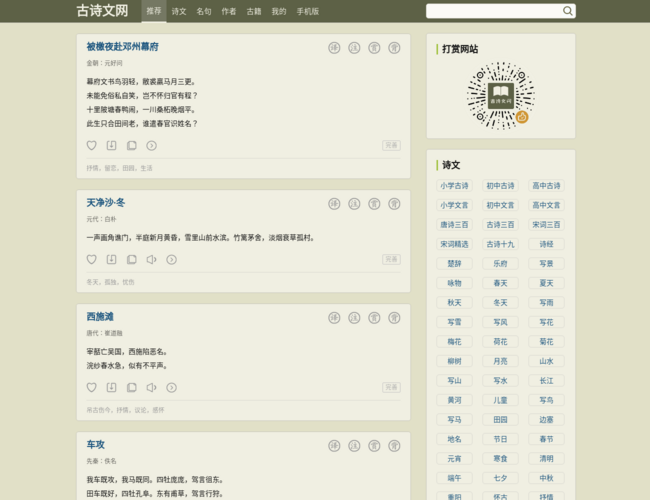The image size is (650, 500).
Task: Click rightmost circle icon on 被檄夜赴邓州幕府 card
Action: (394, 48)
